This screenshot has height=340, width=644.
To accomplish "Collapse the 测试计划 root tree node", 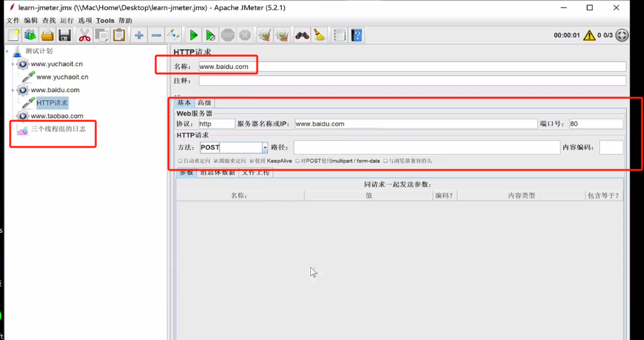I will click(7, 51).
